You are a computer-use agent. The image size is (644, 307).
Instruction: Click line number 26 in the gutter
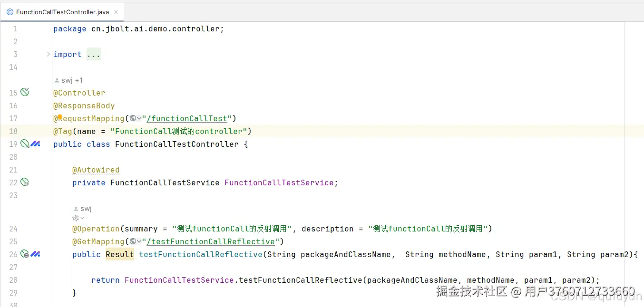click(13, 254)
